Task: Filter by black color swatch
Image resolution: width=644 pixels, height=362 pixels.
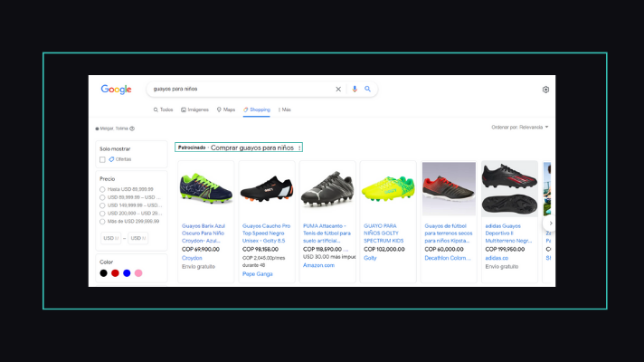Action: coord(103,273)
